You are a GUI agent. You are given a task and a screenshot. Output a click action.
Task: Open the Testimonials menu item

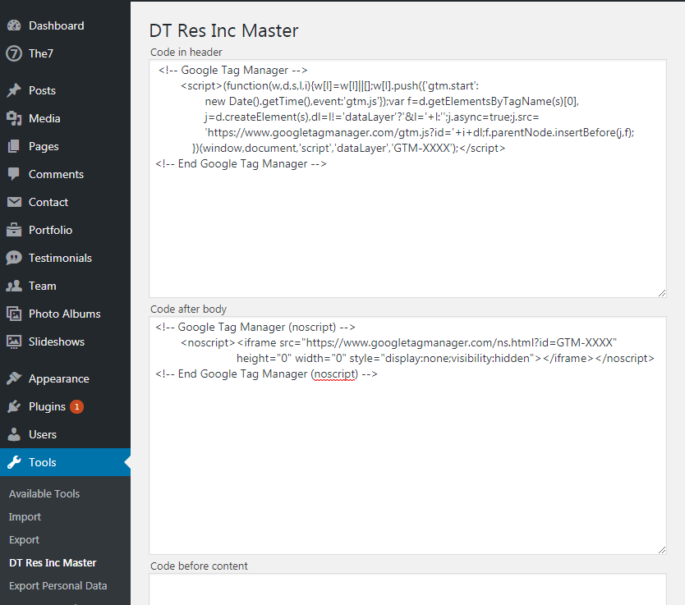[x=60, y=258]
